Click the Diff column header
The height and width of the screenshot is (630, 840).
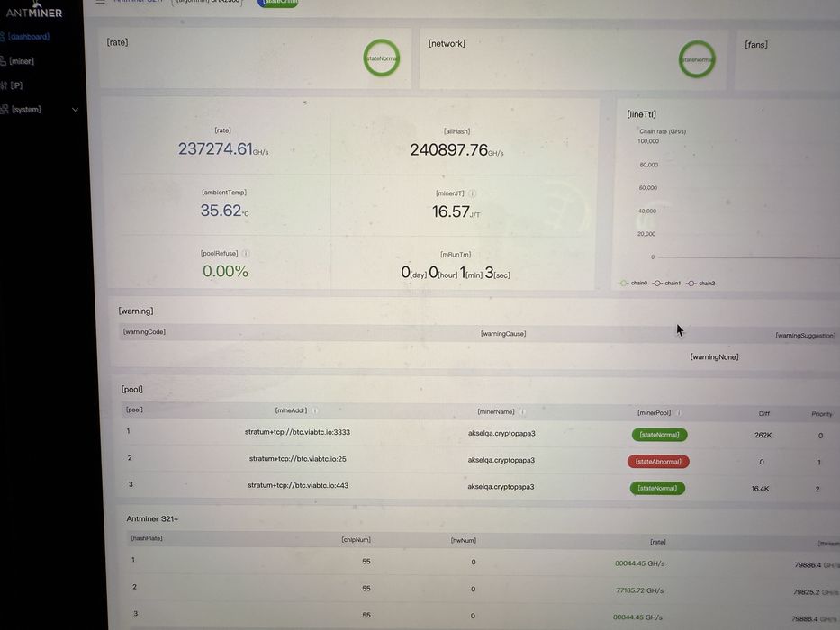[x=764, y=414]
